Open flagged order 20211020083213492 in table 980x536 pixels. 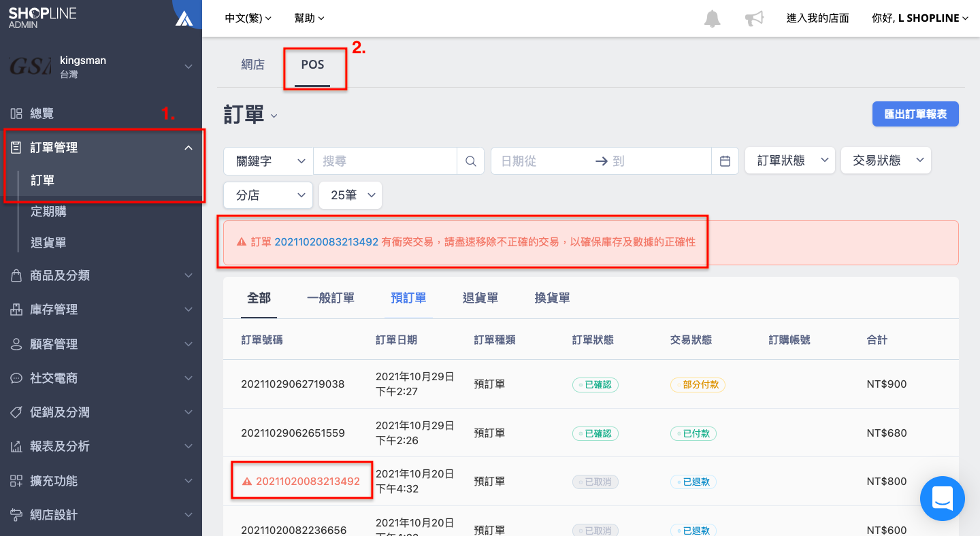[308, 482]
